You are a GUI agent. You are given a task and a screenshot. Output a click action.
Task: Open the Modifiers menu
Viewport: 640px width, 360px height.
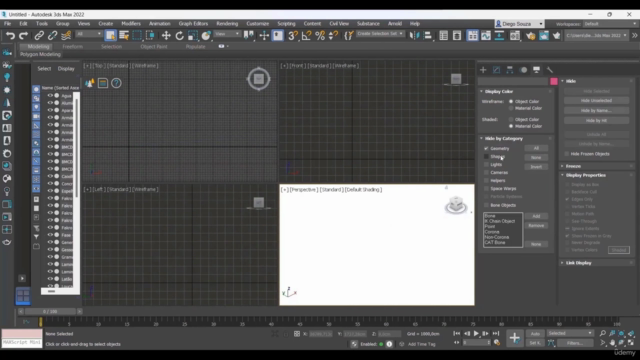point(131,24)
